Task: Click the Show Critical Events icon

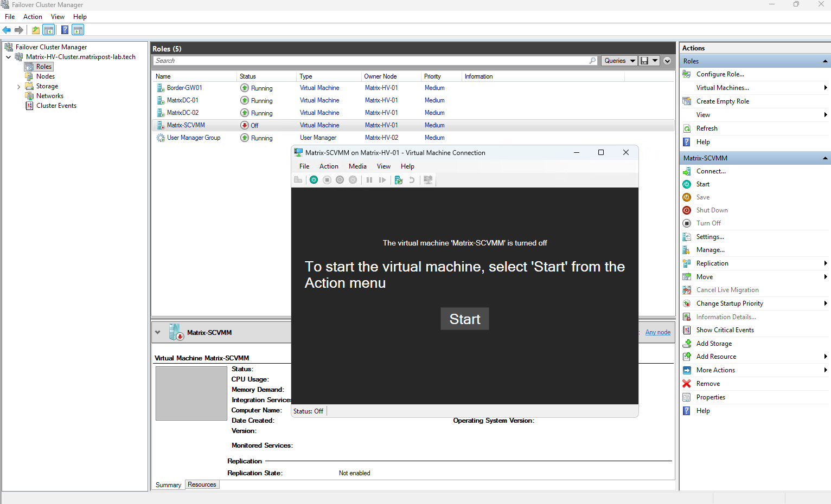Action: tap(687, 330)
